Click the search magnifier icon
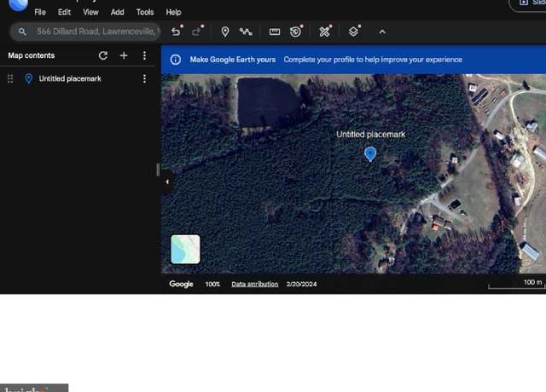 tap(22, 32)
